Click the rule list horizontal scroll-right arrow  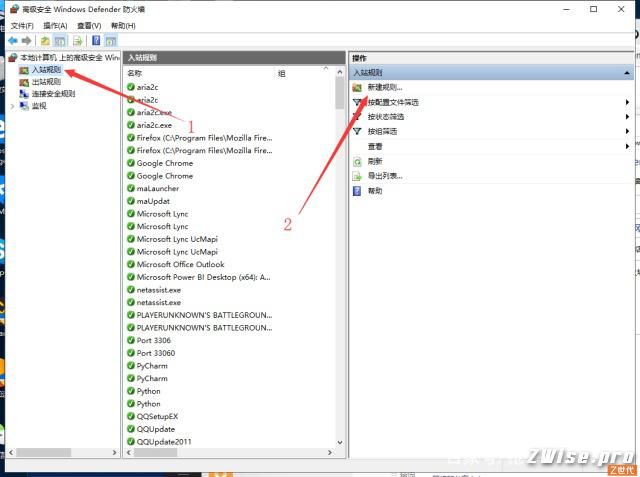330,453
